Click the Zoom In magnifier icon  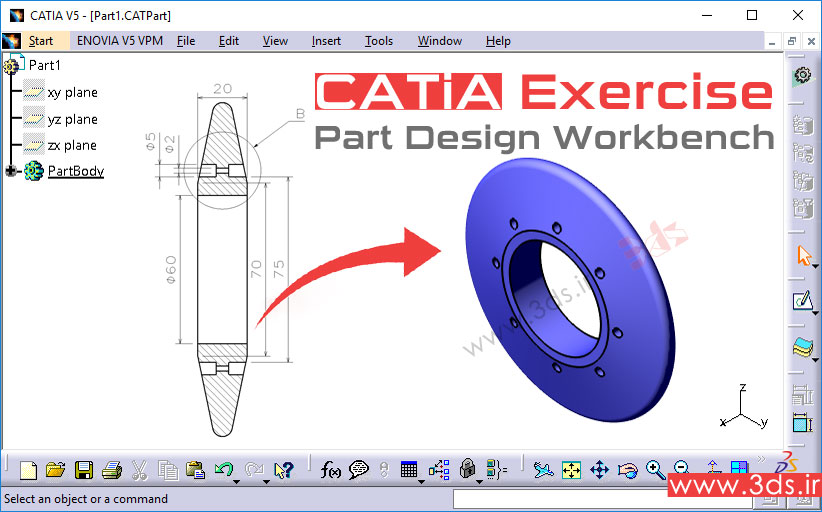point(655,469)
